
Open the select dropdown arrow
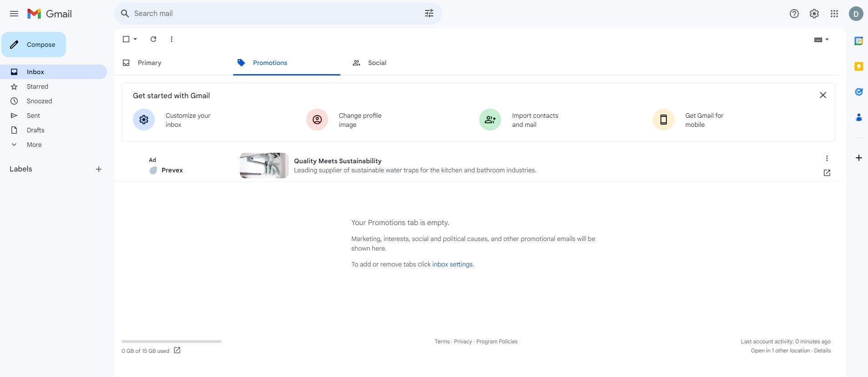(135, 39)
